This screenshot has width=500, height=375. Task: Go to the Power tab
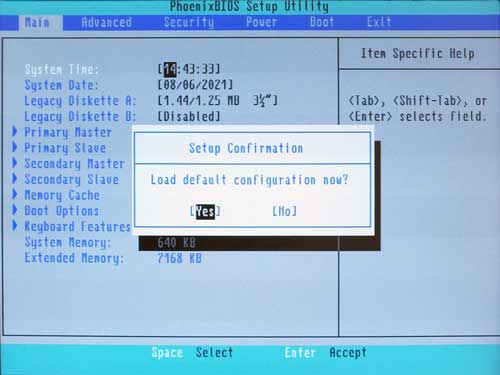click(x=261, y=23)
